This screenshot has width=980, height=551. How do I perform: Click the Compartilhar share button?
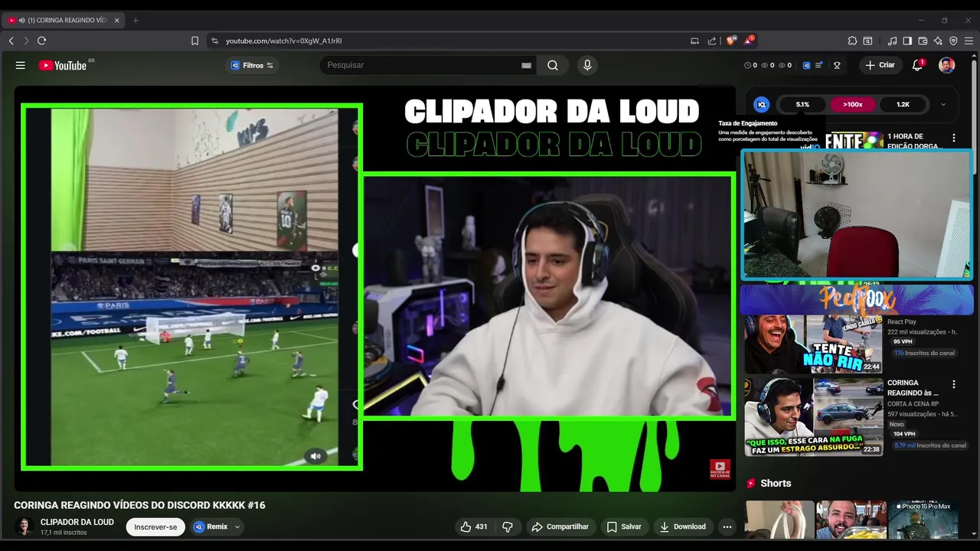point(560,527)
